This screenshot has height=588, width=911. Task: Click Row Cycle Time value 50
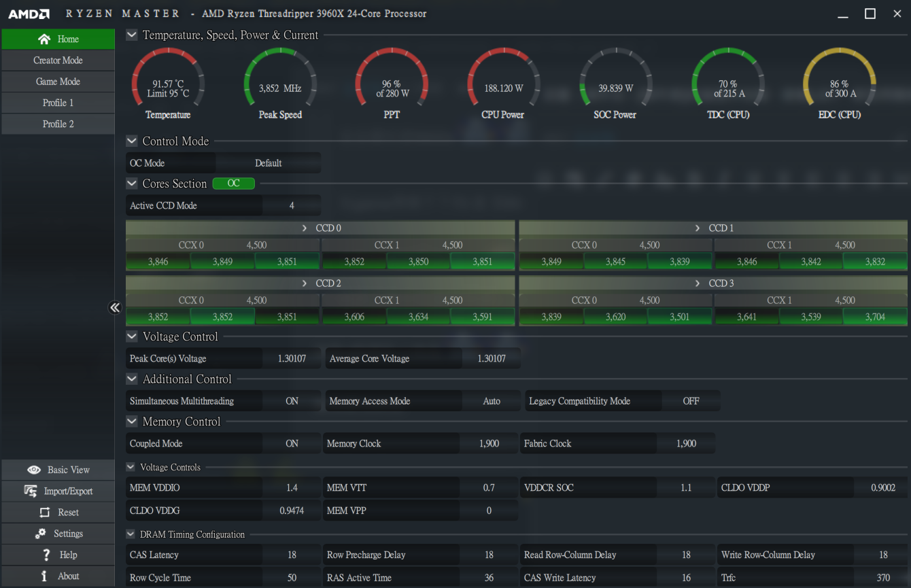(x=292, y=578)
